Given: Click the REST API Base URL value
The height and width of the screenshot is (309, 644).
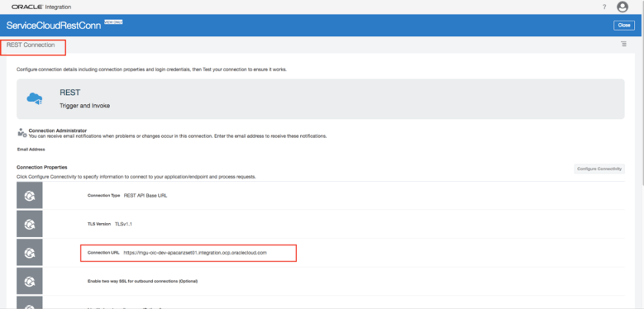Looking at the screenshot, I should pos(145,196).
